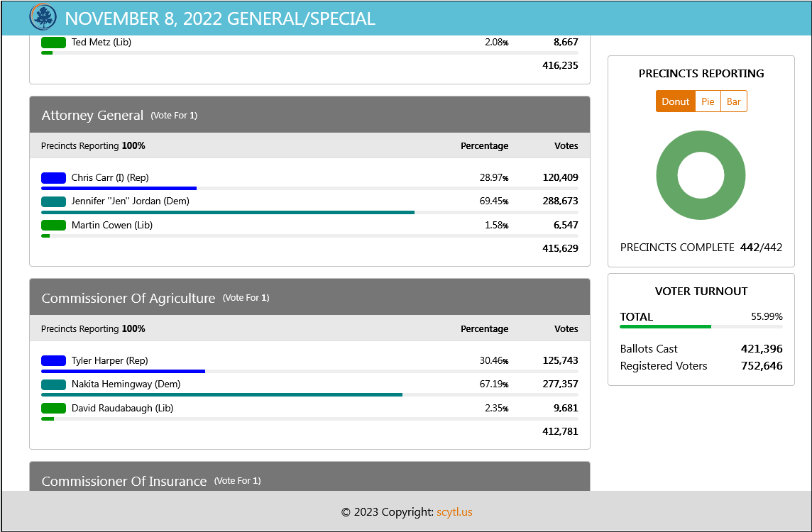This screenshot has height=532, width=812.
Task: Click the Attorney General total 415,629
Action: (560, 248)
